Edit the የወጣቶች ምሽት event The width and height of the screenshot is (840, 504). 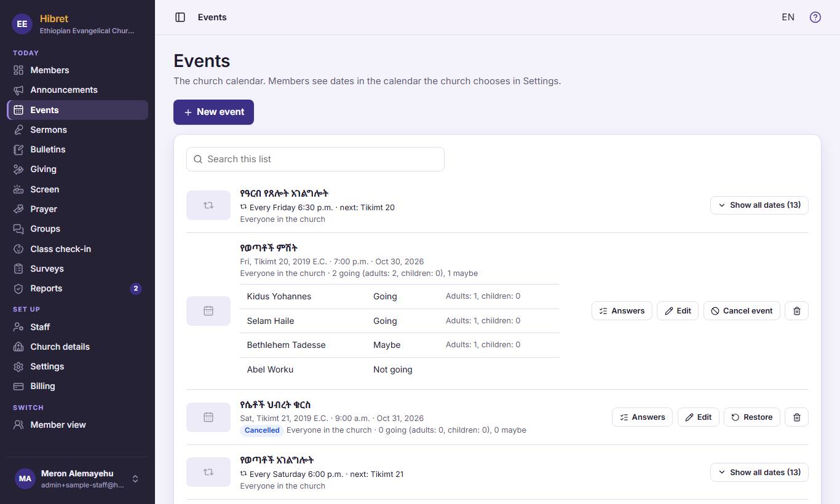[x=678, y=311]
